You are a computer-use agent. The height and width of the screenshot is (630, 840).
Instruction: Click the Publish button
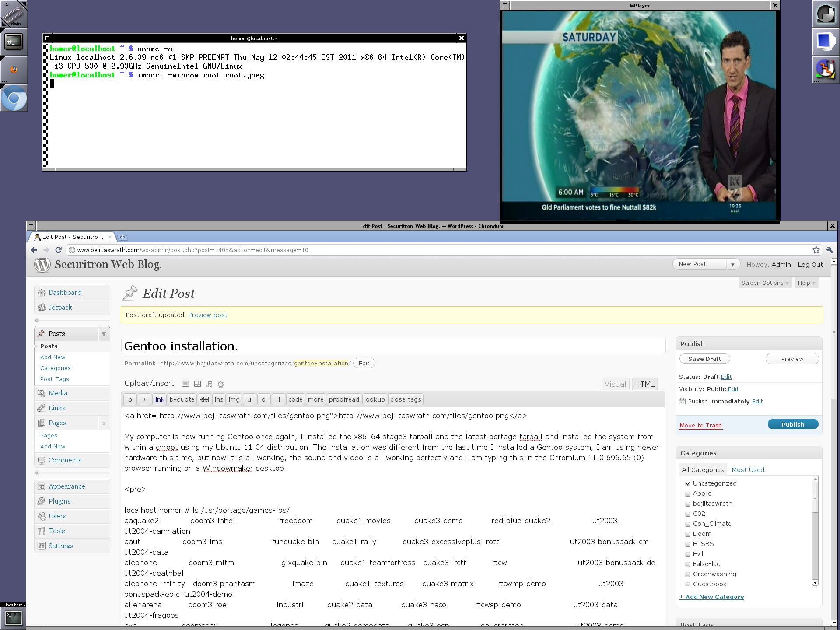tap(793, 424)
